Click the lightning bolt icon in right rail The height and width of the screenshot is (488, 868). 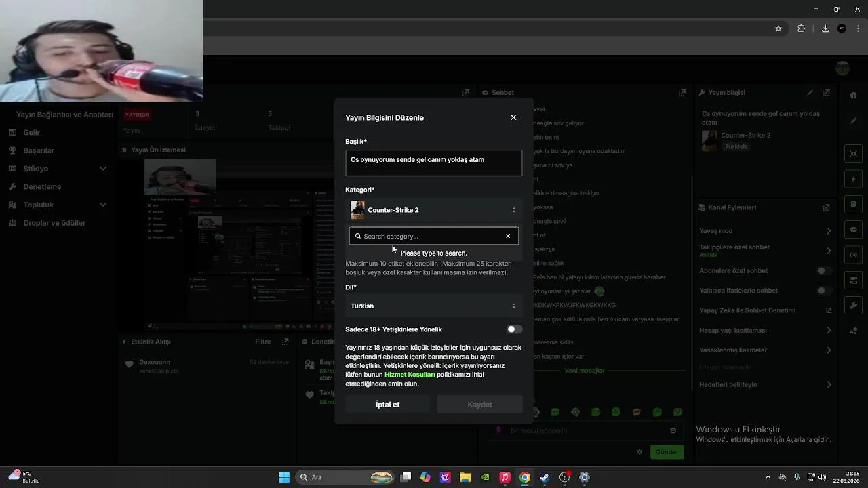pos(854,179)
